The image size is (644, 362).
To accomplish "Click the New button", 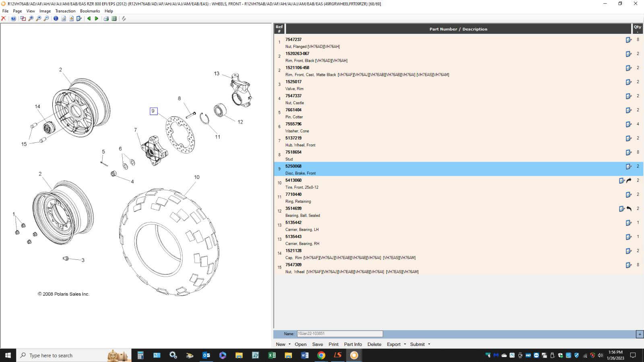I will click(281, 344).
